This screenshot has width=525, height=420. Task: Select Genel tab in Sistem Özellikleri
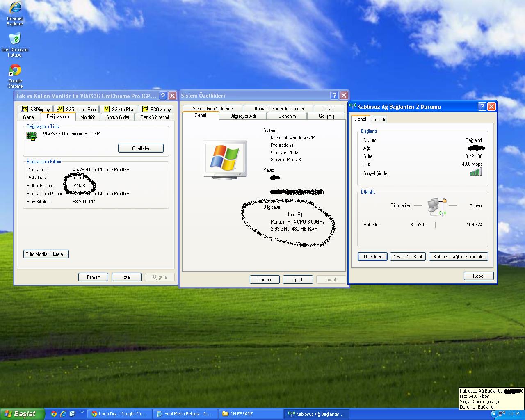200,116
